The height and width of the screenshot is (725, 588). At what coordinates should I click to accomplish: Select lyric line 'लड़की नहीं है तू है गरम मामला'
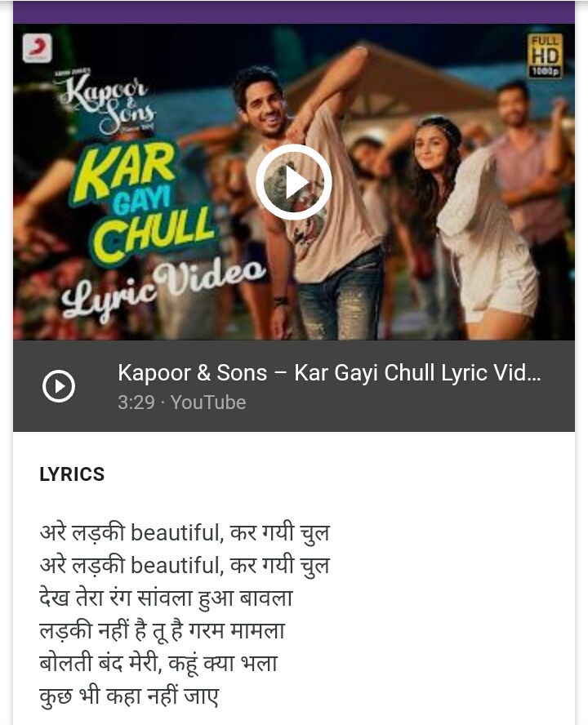click(163, 630)
